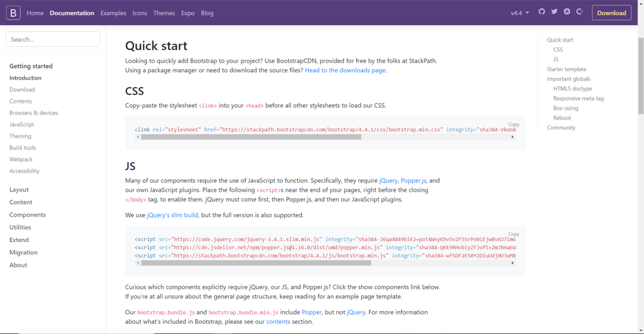Expand the Content sidebar section
This screenshot has height=334, width=644.
click(x=21, y=202)
